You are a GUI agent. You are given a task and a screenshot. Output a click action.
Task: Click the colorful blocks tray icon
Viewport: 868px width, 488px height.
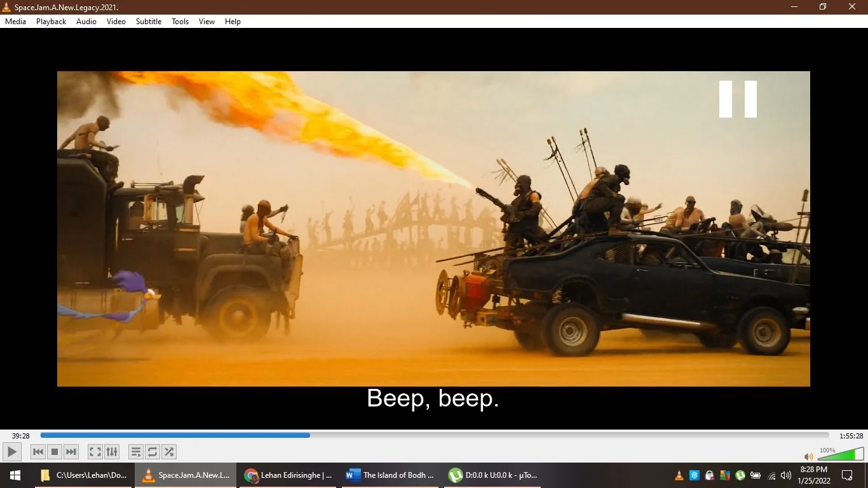click(725, 475)
